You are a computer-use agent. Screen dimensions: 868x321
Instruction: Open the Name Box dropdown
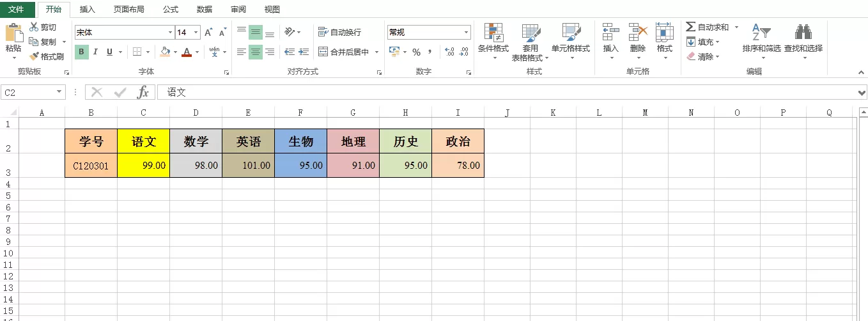tap(60, 93)
